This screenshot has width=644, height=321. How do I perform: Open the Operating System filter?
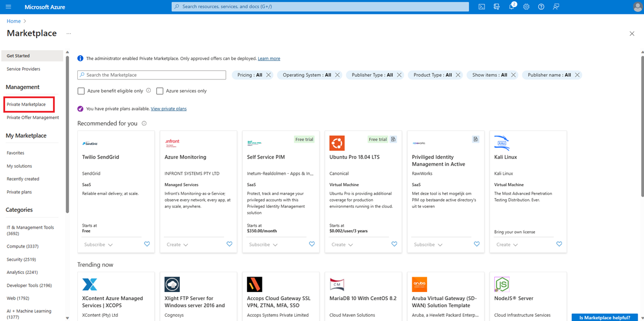(x=306, y=75)
